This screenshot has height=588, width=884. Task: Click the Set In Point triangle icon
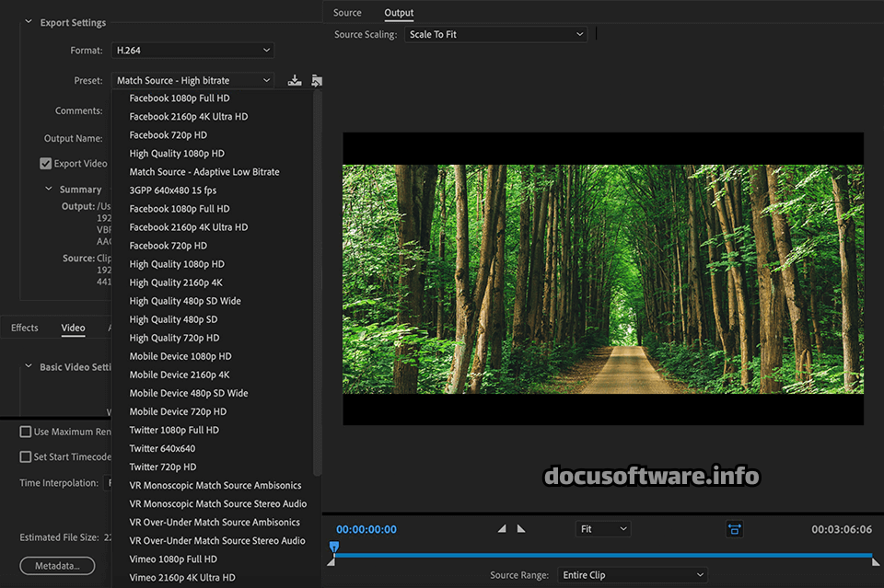[502, 529]
